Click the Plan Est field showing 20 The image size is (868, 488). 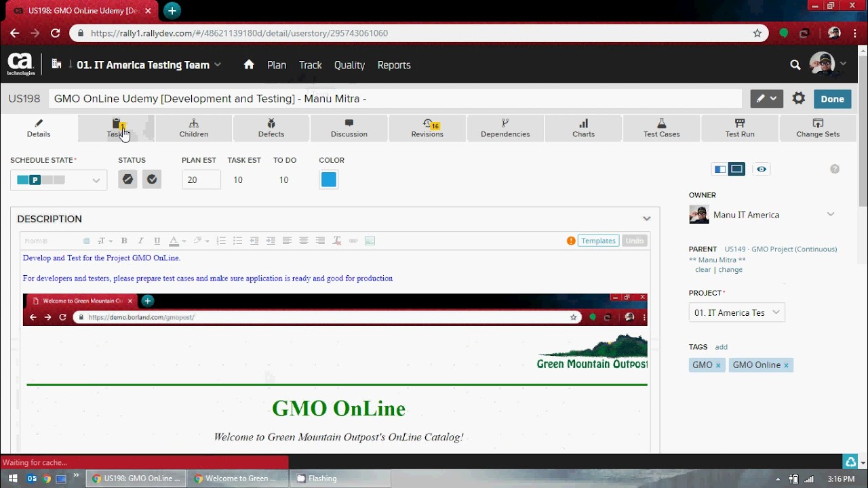coord(201,180)
